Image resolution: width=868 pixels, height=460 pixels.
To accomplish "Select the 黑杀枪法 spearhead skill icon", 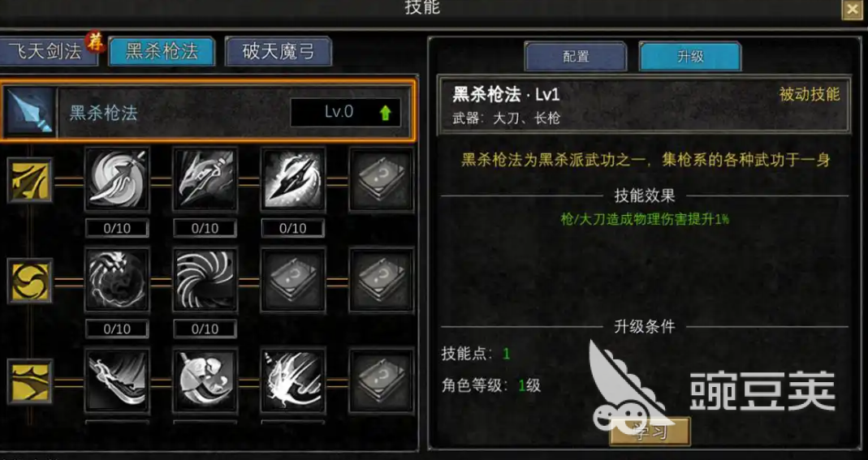I will (x=28, y=112).
